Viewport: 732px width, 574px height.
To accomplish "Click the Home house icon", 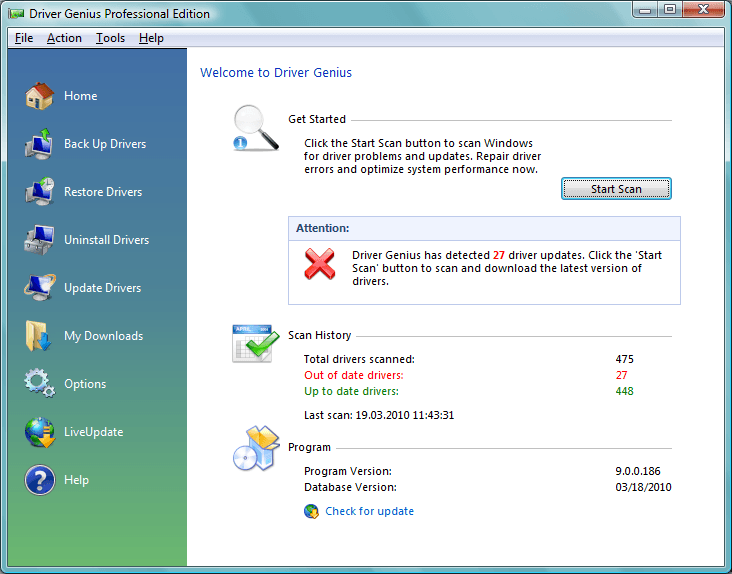I will click(40, 96).
